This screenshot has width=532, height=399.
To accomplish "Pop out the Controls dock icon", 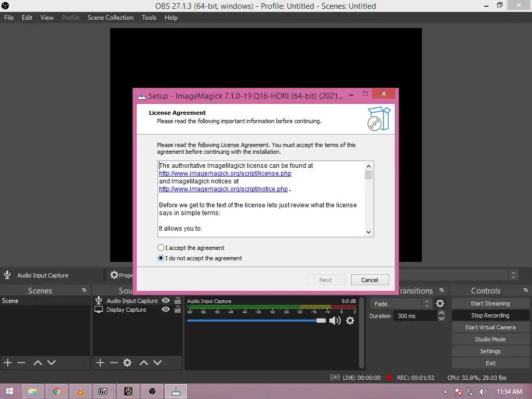I will point(526,290).
